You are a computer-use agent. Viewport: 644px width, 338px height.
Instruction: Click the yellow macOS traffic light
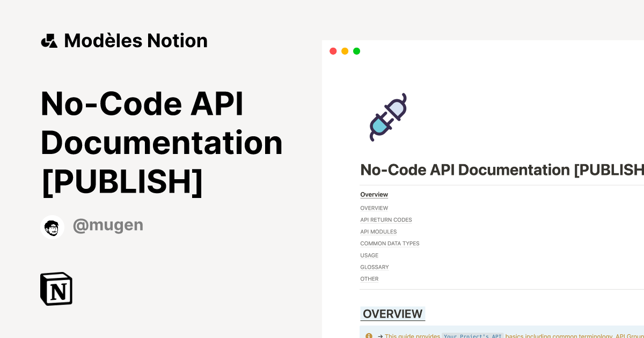pos(345,50)
